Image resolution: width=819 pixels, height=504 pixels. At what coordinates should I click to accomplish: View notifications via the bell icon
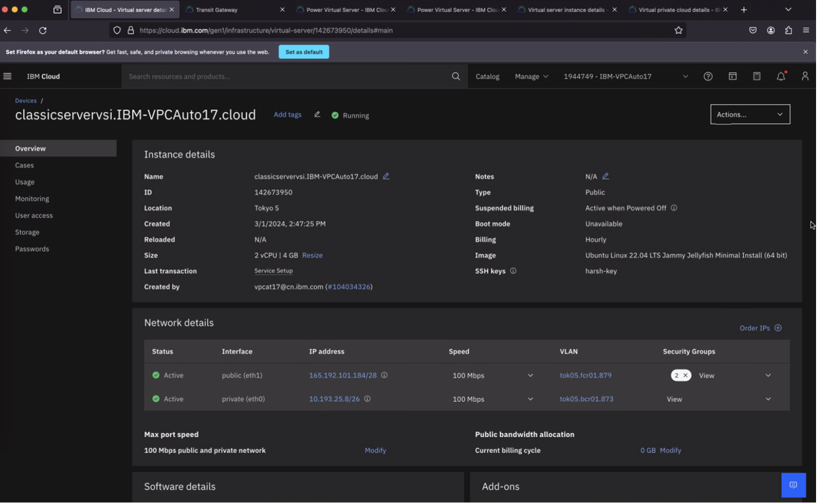pyautogui.click(x=780, y=76)
